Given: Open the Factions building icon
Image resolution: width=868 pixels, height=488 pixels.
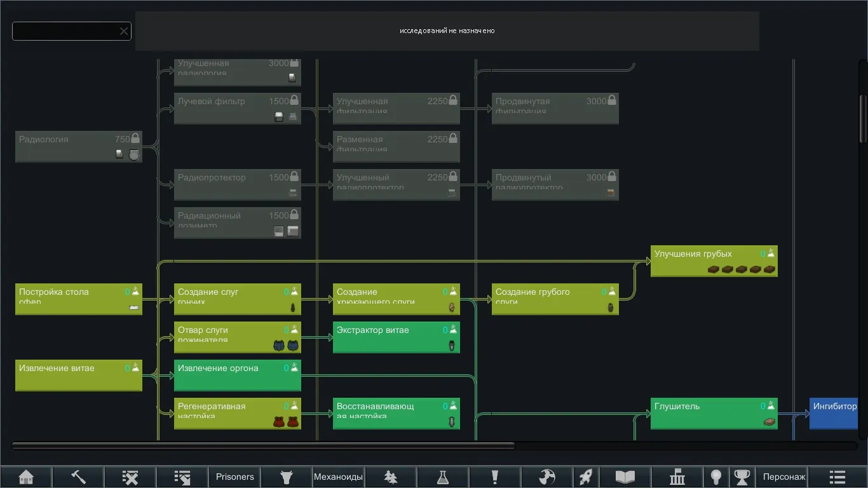Looking at the screenshot, I should tap(677, 477).
